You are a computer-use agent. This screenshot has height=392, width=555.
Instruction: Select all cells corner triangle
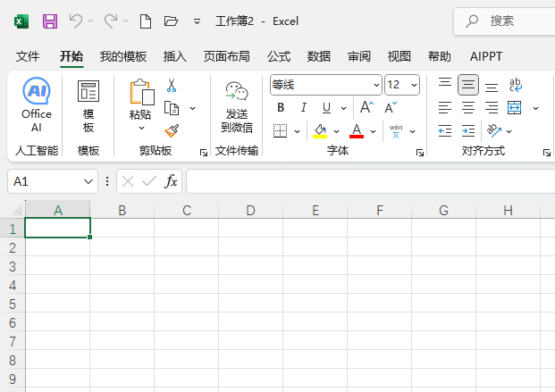tap(17, 210)
